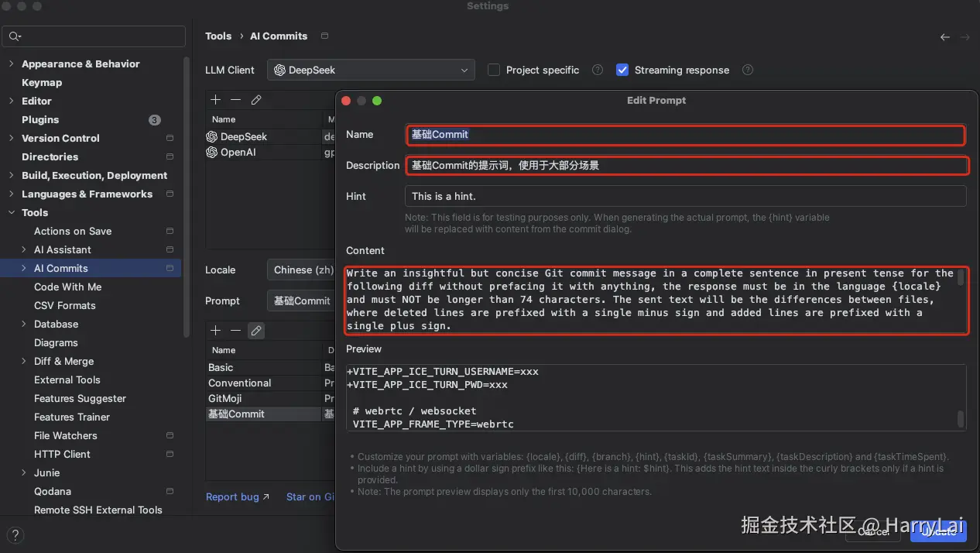
Task: Click help icon beside Project specific
Action: click(598, 70)
